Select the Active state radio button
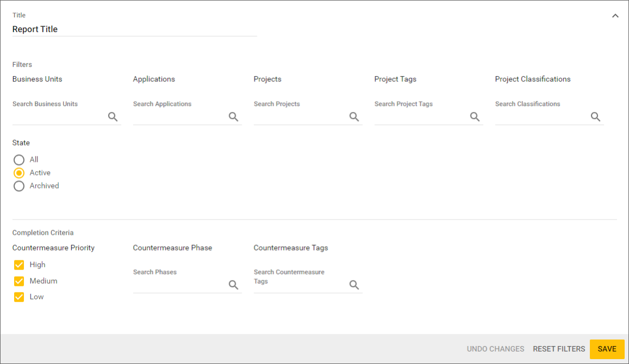The width and height of the screenshot is (629, 364). point(19,173)
